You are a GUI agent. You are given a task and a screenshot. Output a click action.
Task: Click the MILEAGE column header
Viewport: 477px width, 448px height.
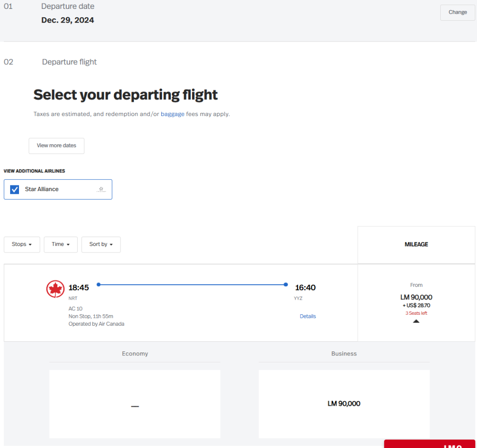[416, 245]
